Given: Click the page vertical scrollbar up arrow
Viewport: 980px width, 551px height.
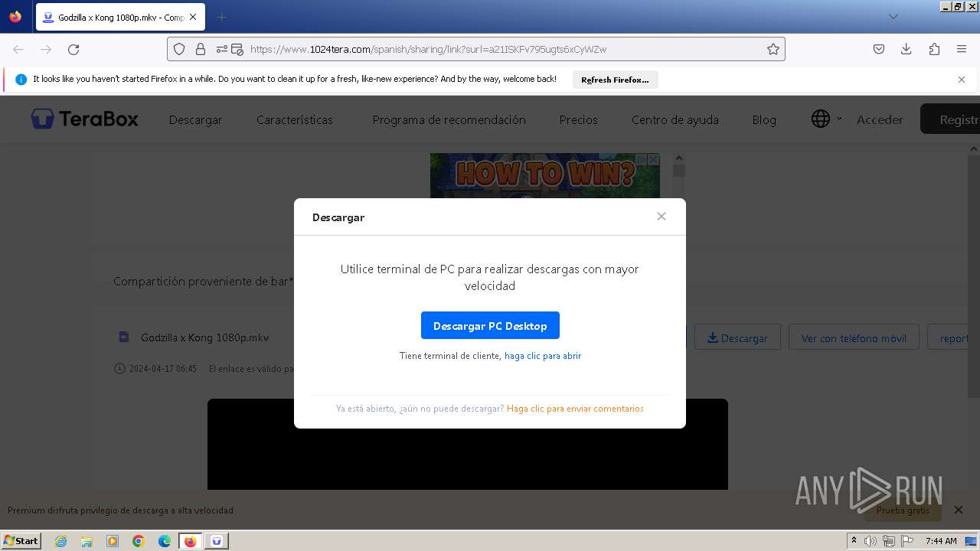Looking at the screenshot, I should click(975, 149).
